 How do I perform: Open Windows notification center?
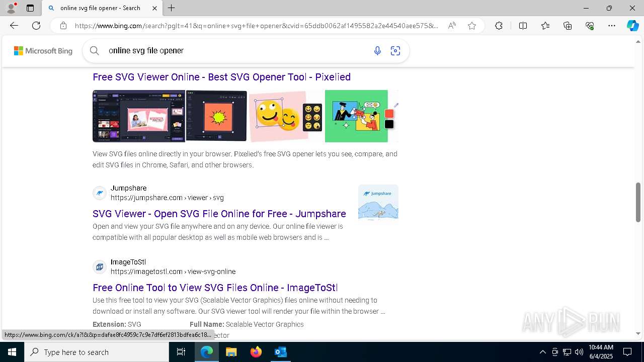(627, 352)
